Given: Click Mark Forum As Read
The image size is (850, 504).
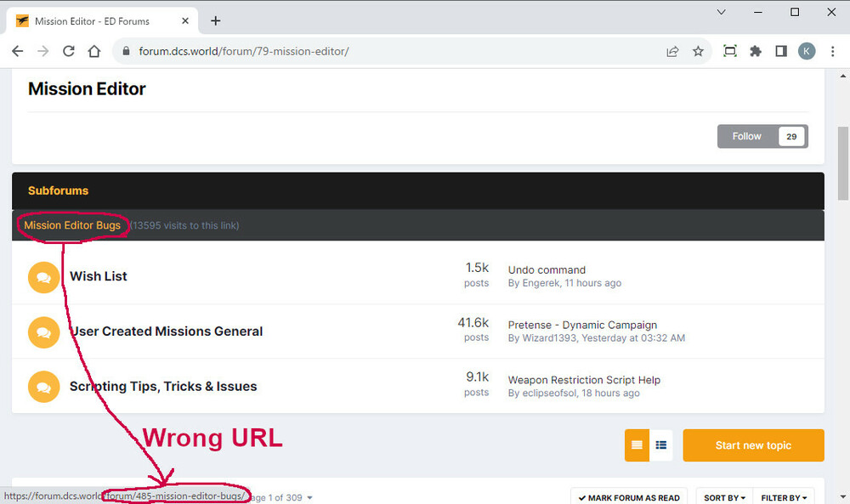Looking at the screenshot, I should click(x=629, y=497).
